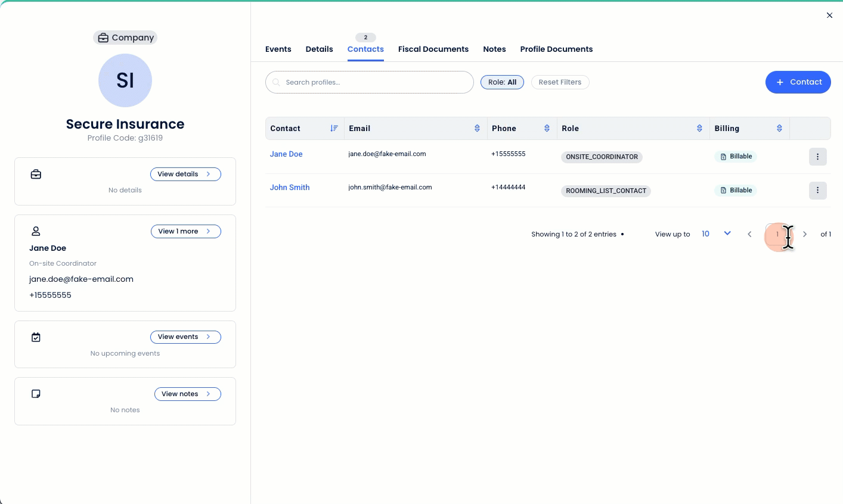Click the Email column sort icon
The width and height of the screenshot is (843, 504).
click(x=477, y=128)
